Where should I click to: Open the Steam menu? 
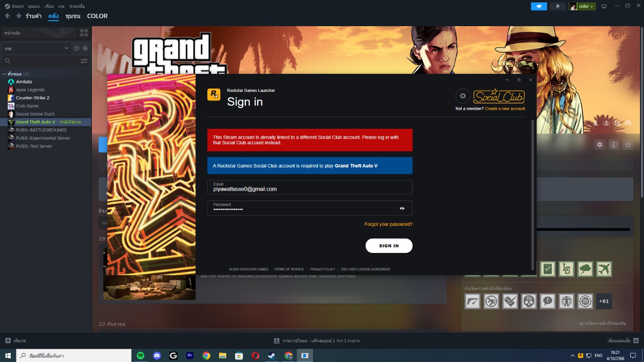(14, 6)
